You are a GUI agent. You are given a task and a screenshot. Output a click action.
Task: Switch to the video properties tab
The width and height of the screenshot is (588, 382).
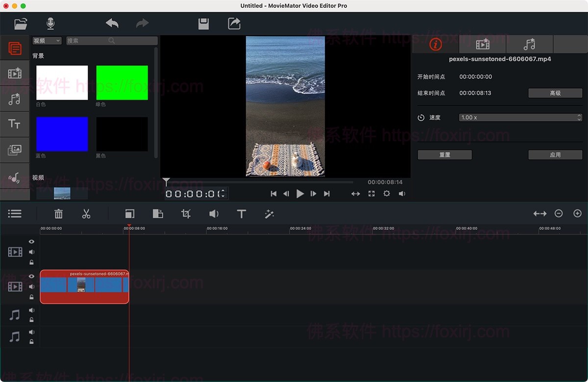482,44
